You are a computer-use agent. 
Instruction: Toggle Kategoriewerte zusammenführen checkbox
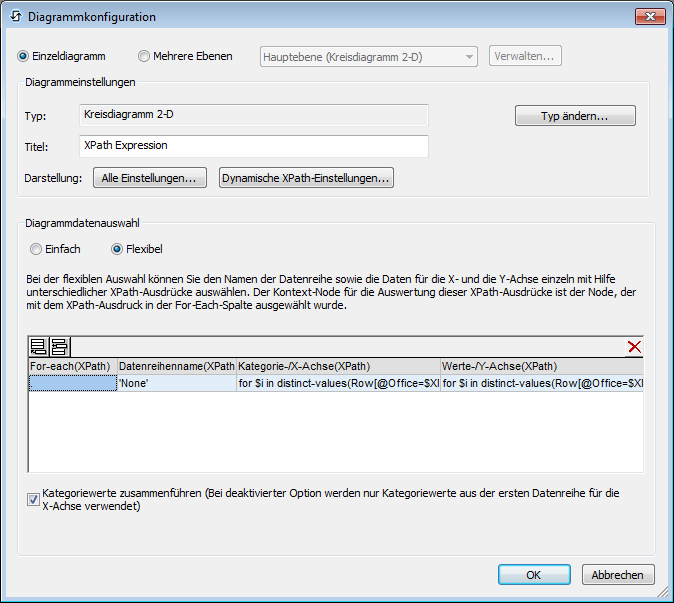34,499
